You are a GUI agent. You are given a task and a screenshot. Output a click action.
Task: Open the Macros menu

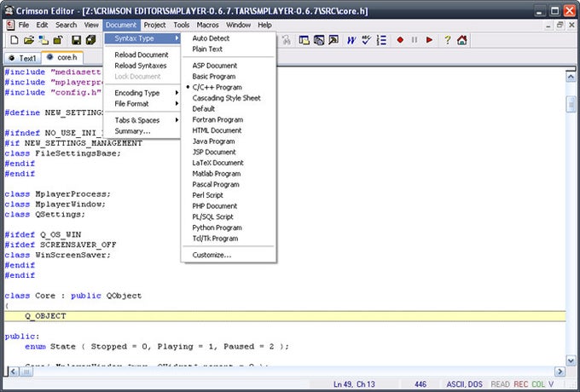point(207,25)
